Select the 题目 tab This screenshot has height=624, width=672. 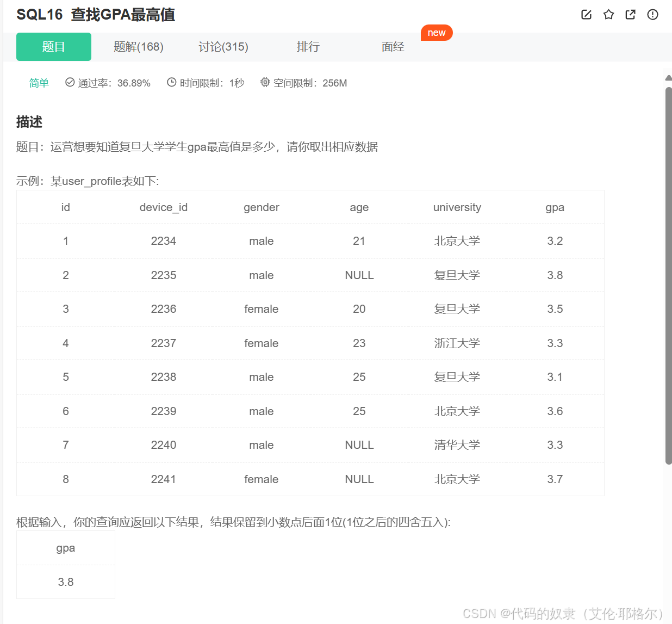54,47
